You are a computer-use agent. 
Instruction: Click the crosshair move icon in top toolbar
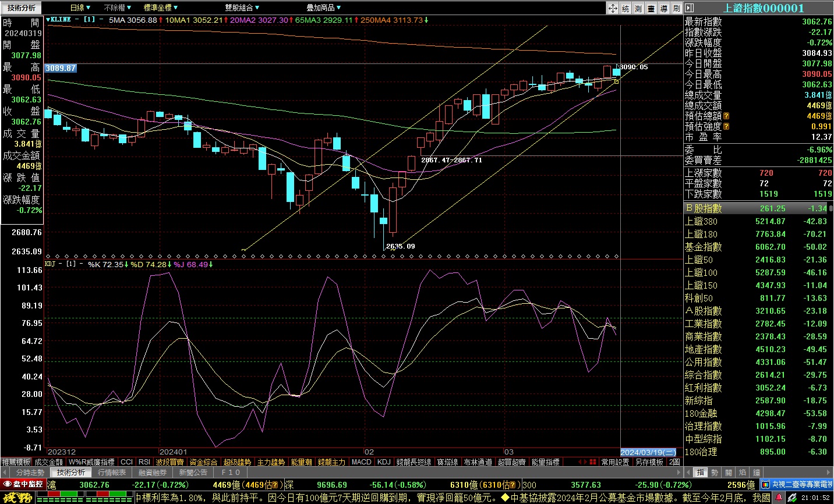[613, 8]
